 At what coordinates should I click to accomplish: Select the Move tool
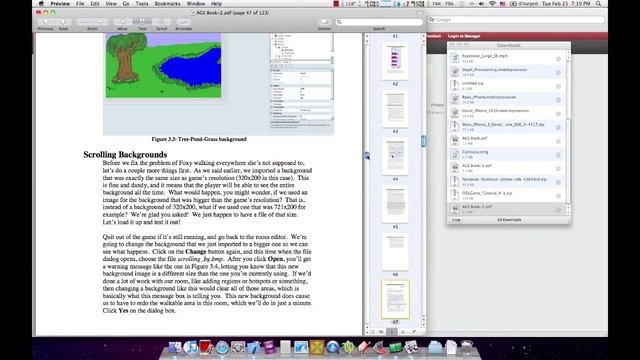[122, 22]
